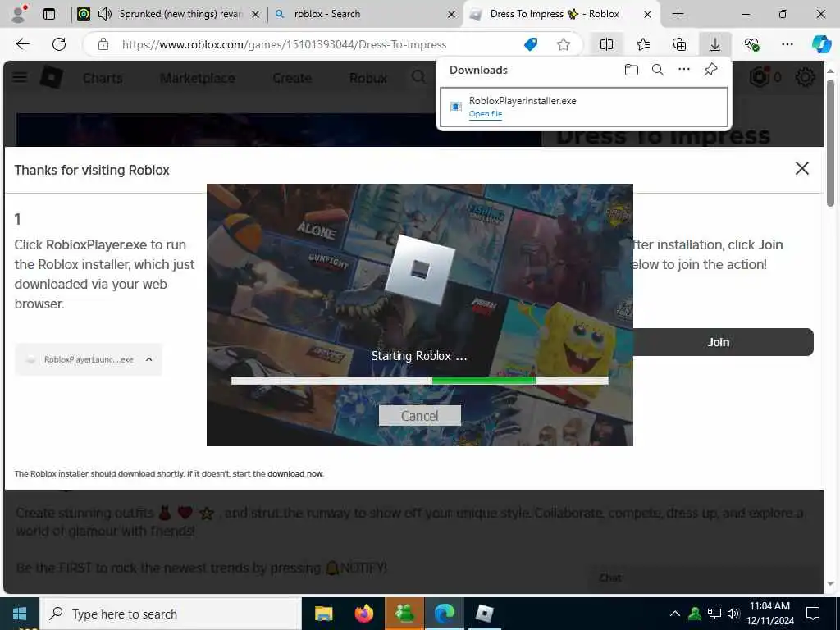Open the Create menu item
The height and width of the screenshot is (630, 840).
coord(292,78)
